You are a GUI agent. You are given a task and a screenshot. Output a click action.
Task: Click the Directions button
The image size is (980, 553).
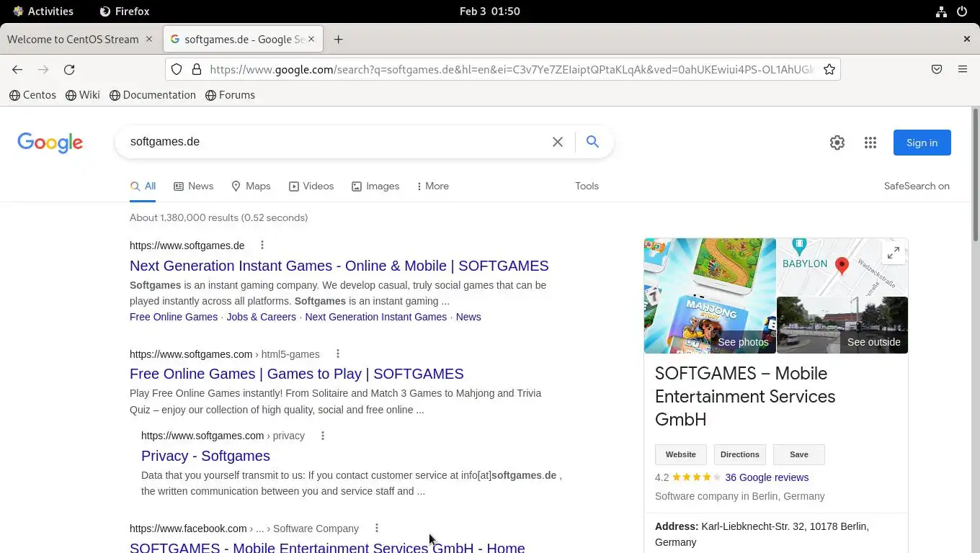[740, 454]
